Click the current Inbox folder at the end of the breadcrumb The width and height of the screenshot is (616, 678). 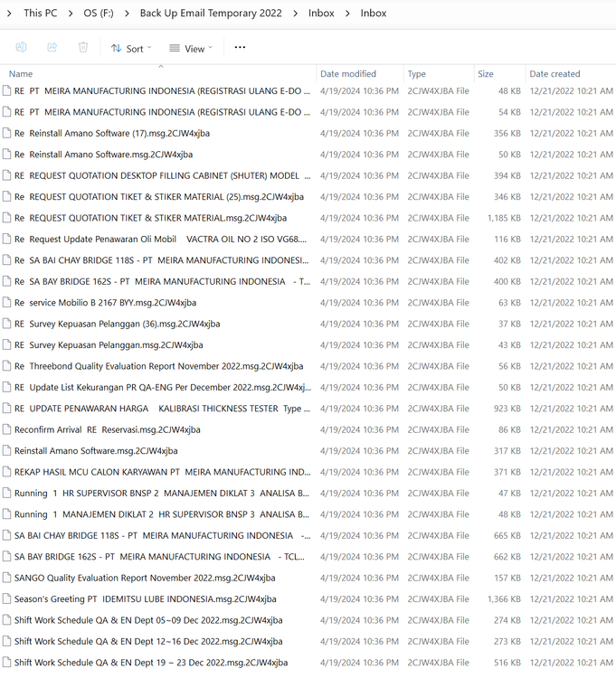(374, 13)
